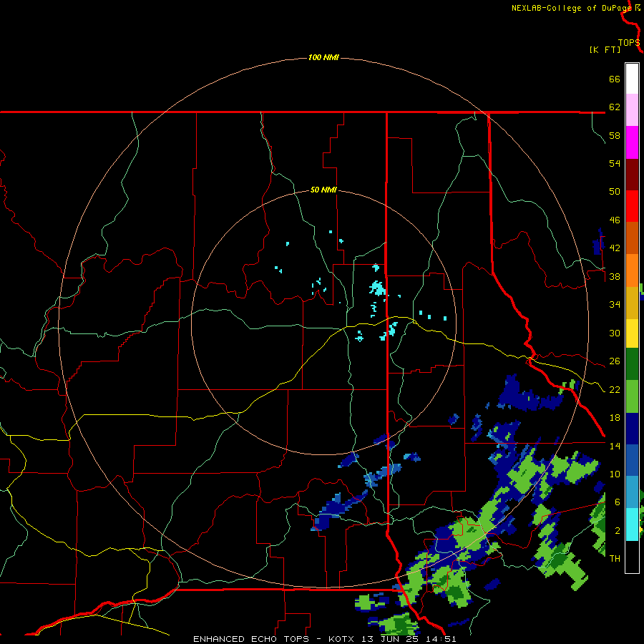Click the 22 legend value
Viewport: 644px width, 644px height.
615,389
